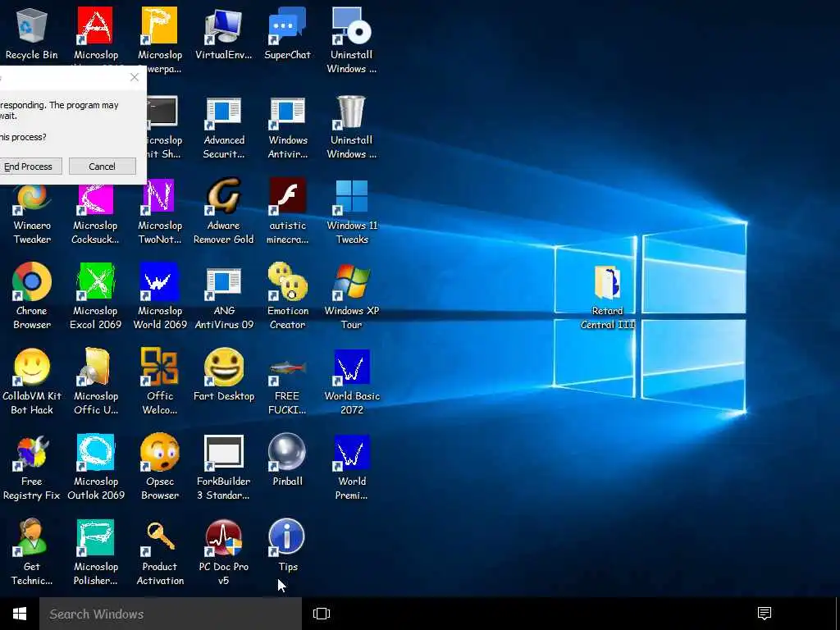Open the Chrone Browser shortcut
This screenshot has height=630, width=840.
pos(32,281)
